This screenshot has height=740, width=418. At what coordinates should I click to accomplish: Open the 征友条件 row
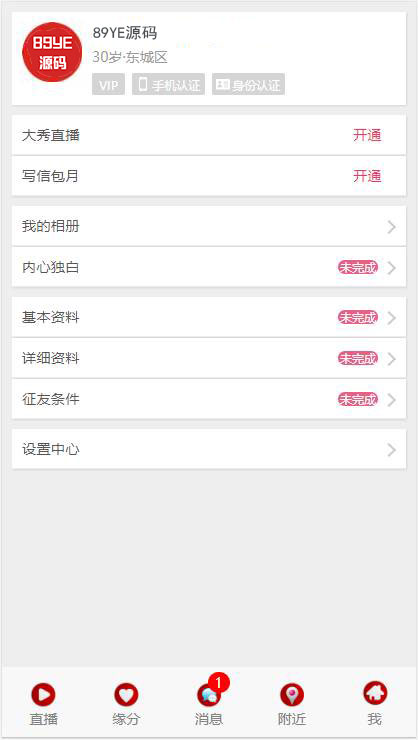(x=209, y=399)
